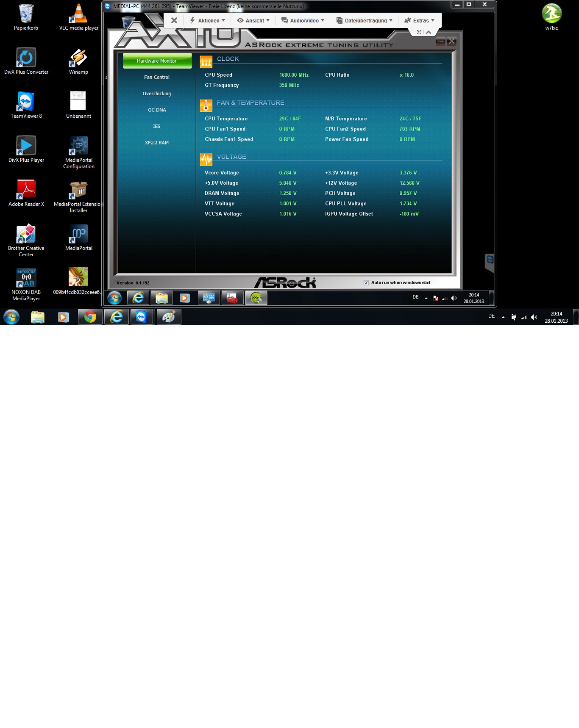Viewport: 579px width, 728px height.
Task: Collapse the TeamViewer toolbar chevron
Action: [x=429, y=32]
